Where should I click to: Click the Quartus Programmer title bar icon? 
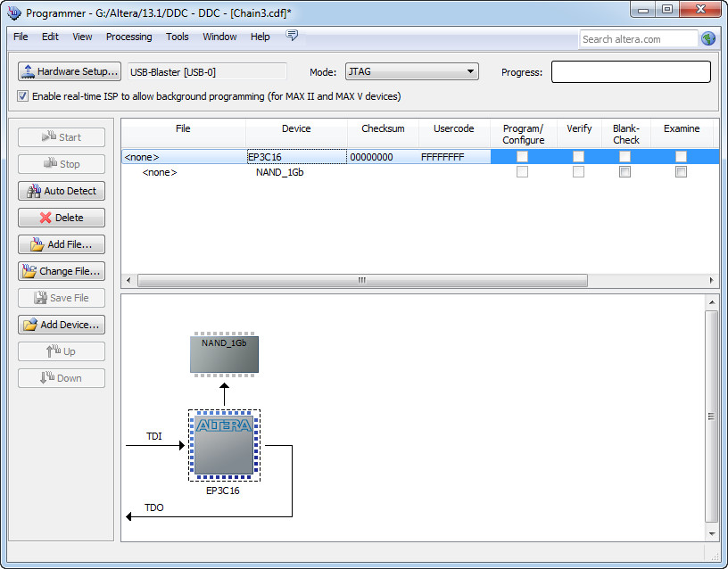pyautogui.click(x=14, y=12)
